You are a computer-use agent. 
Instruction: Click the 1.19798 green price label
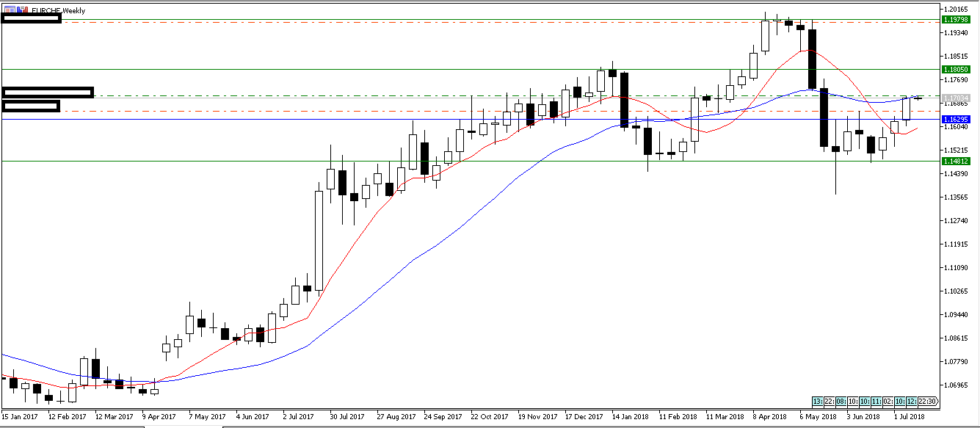click(x=957, y=21)
